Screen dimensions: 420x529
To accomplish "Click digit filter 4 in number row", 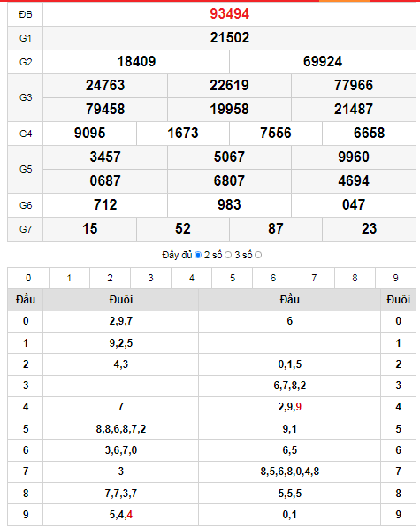I will [x=192, y=278].
